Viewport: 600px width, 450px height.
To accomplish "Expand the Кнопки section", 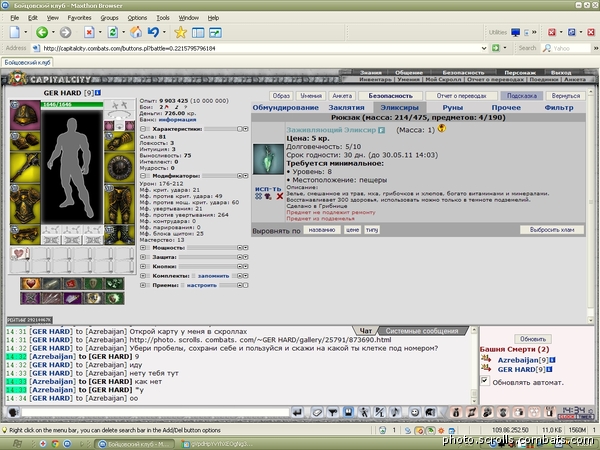I will point(143,266).
